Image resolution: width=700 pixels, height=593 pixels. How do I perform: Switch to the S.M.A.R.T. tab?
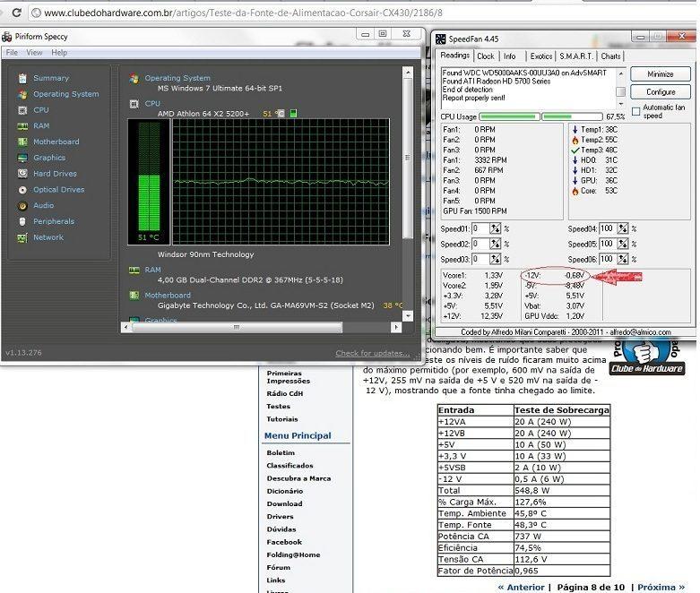coord(575,56)
